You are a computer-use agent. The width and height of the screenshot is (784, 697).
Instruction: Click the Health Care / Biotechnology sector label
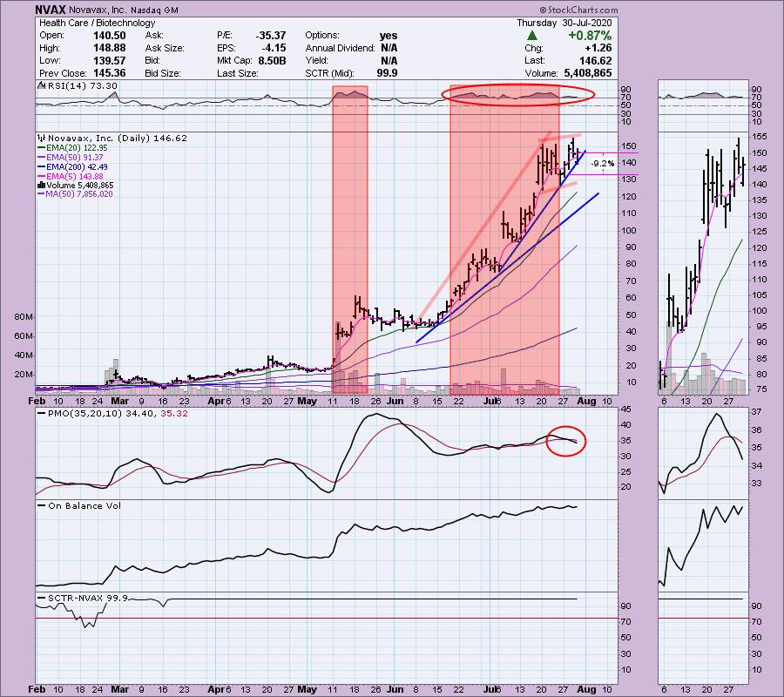(97, 23)
